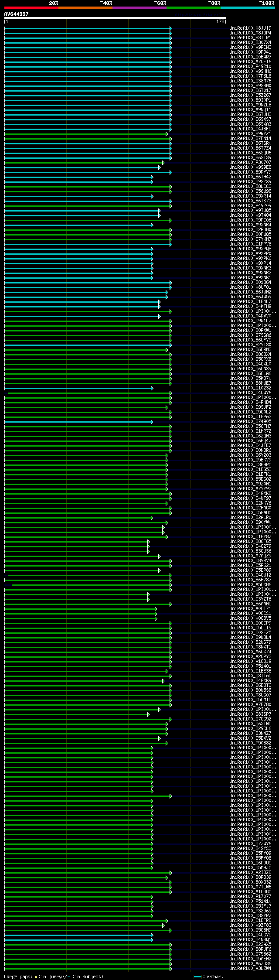Select the label UniRef100_A7P6L8
Viewport: 279px width, 980px height.
[250, 76]
